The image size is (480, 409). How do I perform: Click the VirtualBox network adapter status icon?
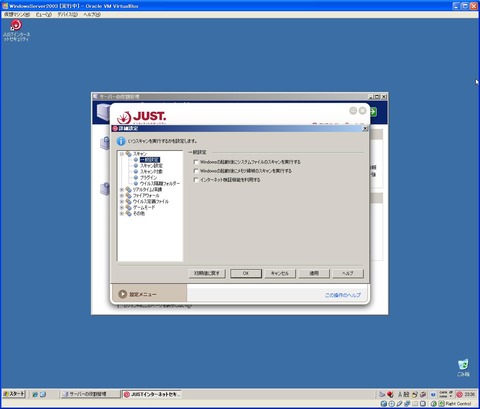coord(407,404)
